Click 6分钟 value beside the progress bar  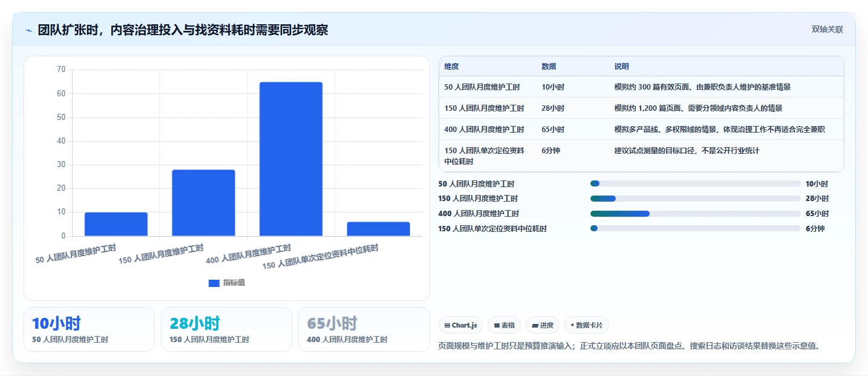815,229
